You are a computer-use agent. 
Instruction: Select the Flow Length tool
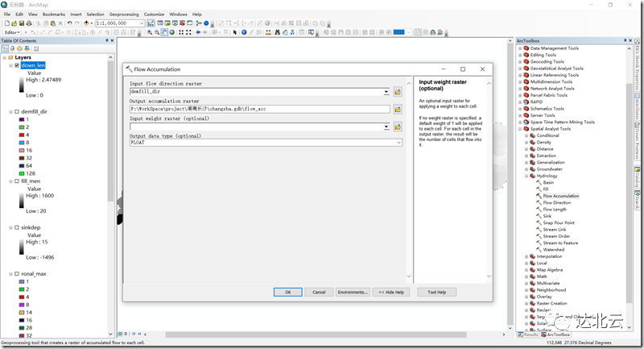point(555,210)
